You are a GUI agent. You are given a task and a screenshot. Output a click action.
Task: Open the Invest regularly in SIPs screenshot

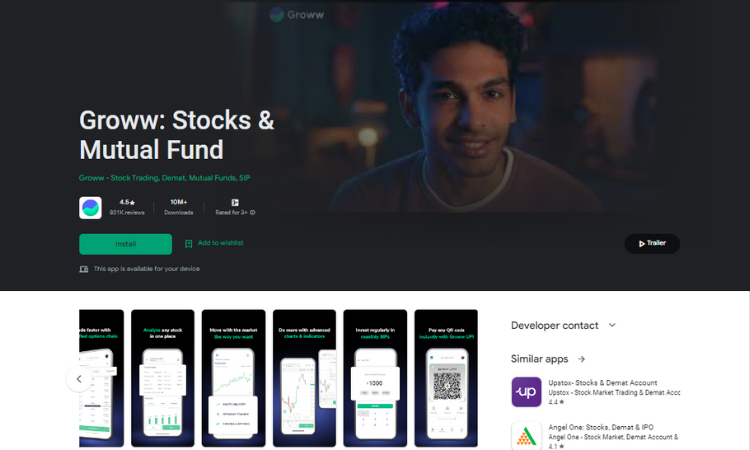(x=375, y=378)
